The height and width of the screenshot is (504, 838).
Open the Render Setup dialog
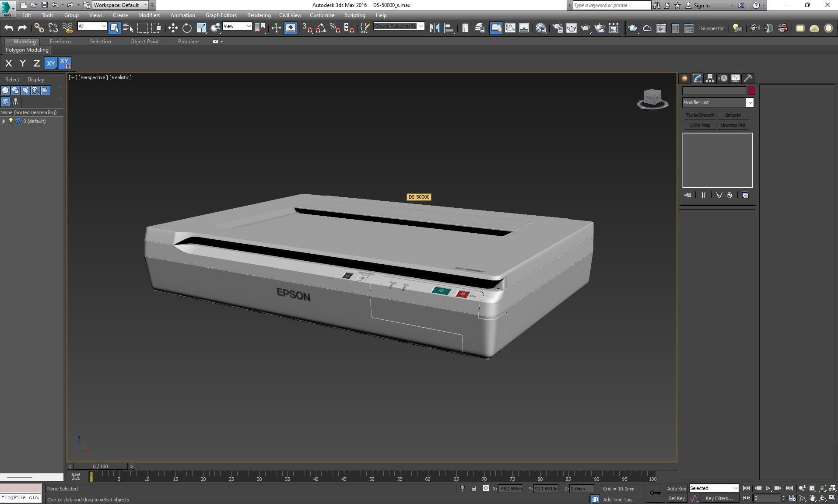pyautogui.click(x=557, y=28)
